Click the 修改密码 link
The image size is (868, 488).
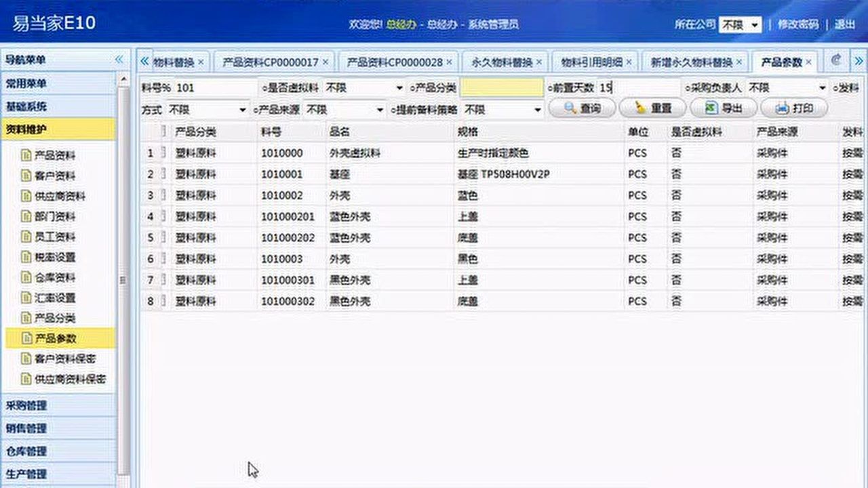click(x=800, y=24)
